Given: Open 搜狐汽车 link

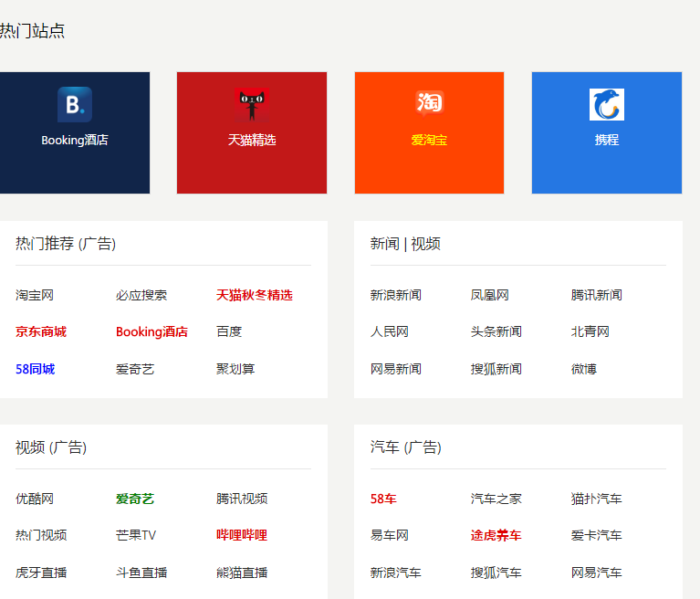Looking at the screenshot, I should tap(496, 573).
